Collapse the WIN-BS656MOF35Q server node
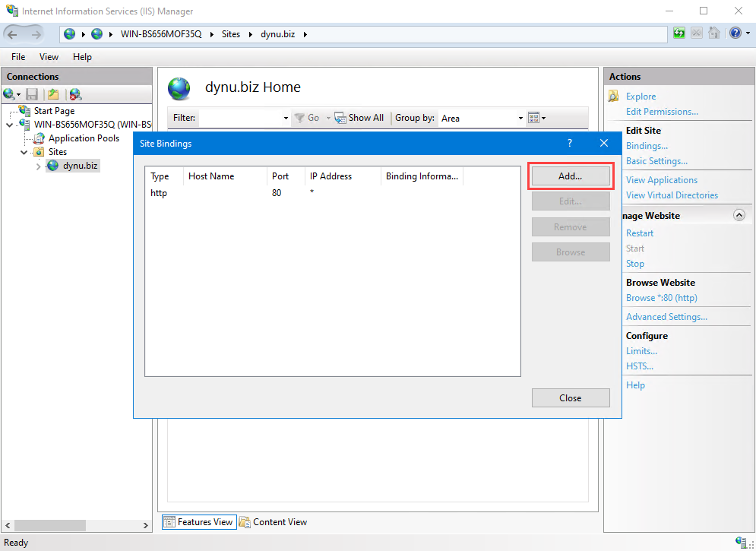The height and width of the screenshot is (551, 756). click(x=10, y=125)
